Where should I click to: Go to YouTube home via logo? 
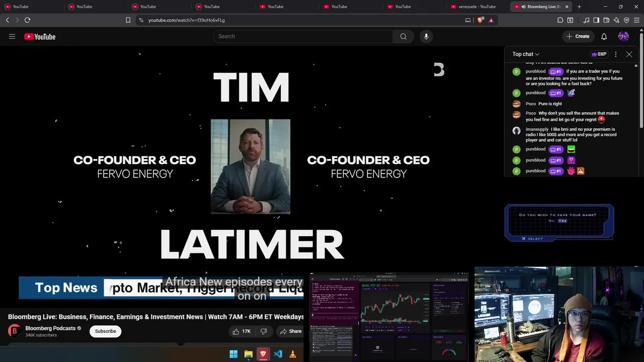coord(40,37)
